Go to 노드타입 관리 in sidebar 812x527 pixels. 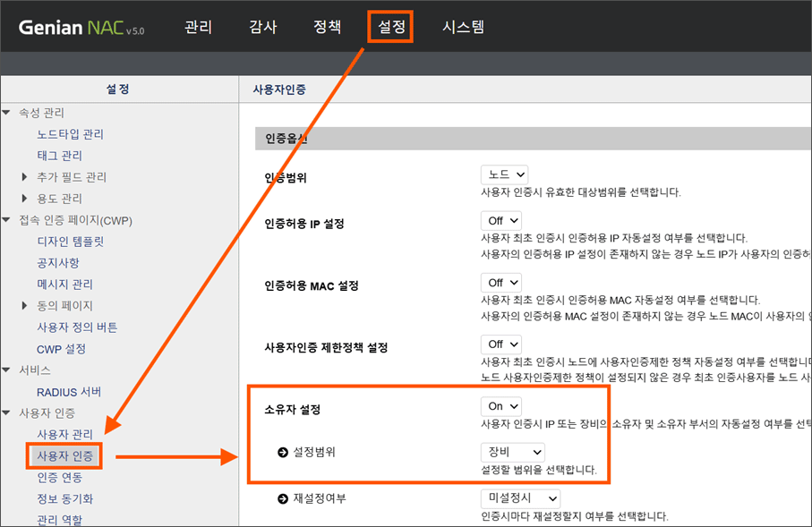point(70,134)
